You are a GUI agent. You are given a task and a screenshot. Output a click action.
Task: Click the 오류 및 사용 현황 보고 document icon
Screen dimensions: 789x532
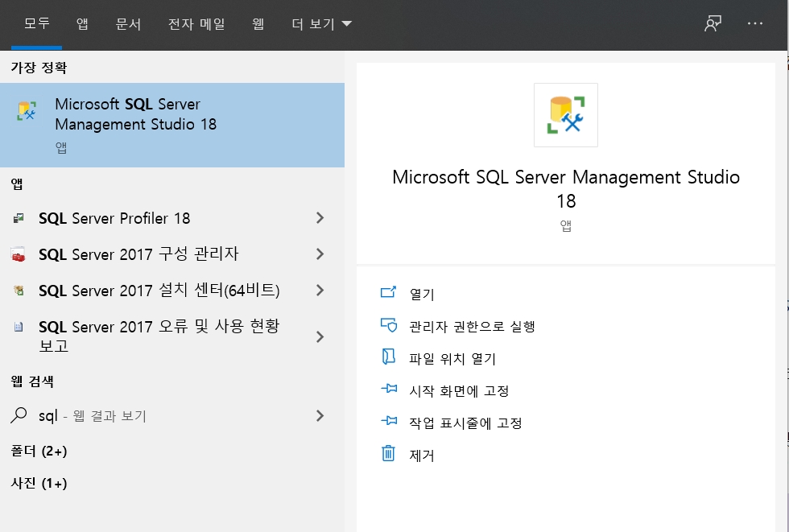pyautogui.click(x=19, y=327)
